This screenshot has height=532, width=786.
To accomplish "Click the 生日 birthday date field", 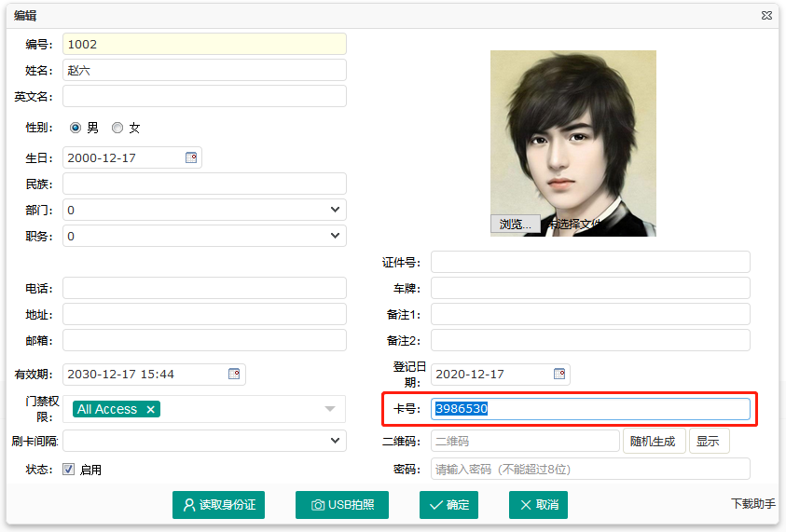I will point(132,157).
